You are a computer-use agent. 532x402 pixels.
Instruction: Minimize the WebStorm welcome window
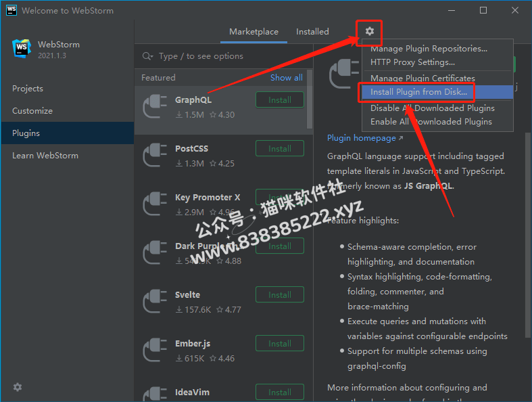coord(452,10)
